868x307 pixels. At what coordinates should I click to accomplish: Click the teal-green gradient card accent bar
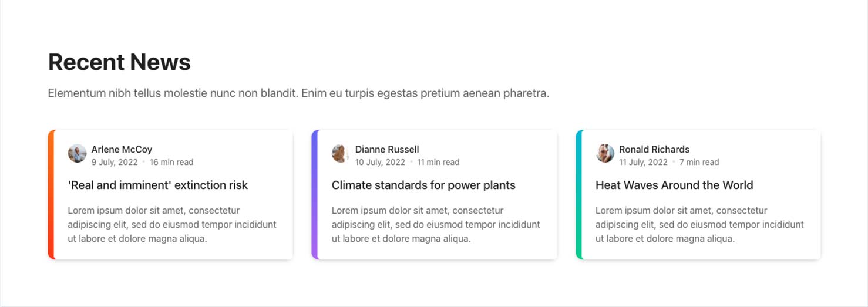point(579,194)
